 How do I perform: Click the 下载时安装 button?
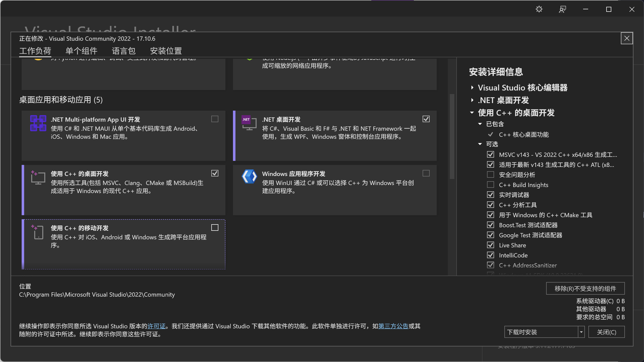click(x=541, y=332)
